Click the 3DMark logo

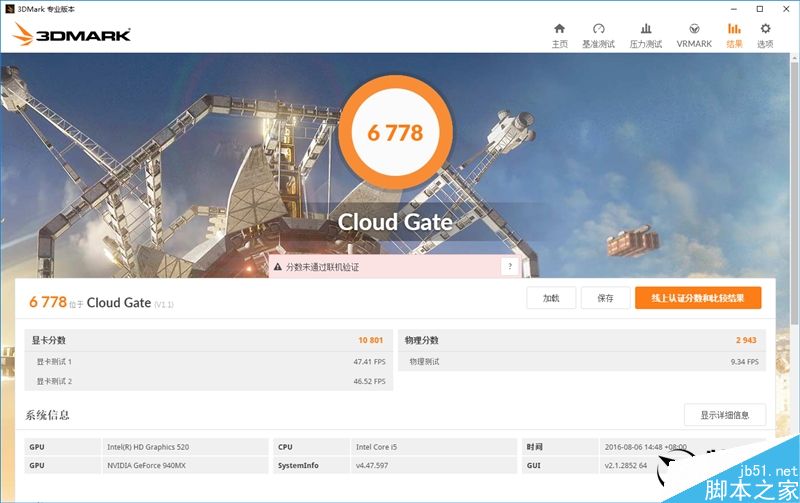coord(71,35)
